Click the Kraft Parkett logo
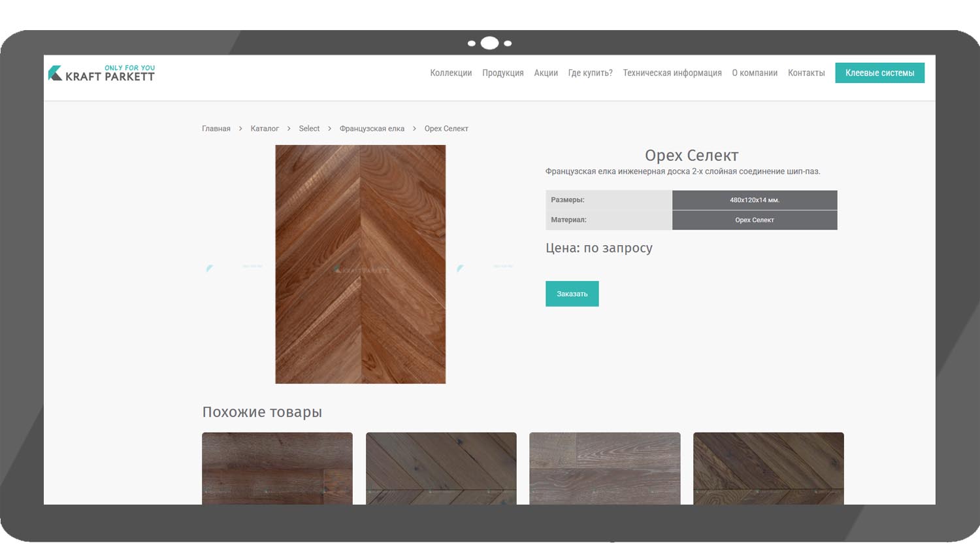Viewport: 980px width, 551px height. tap(102, 73)
